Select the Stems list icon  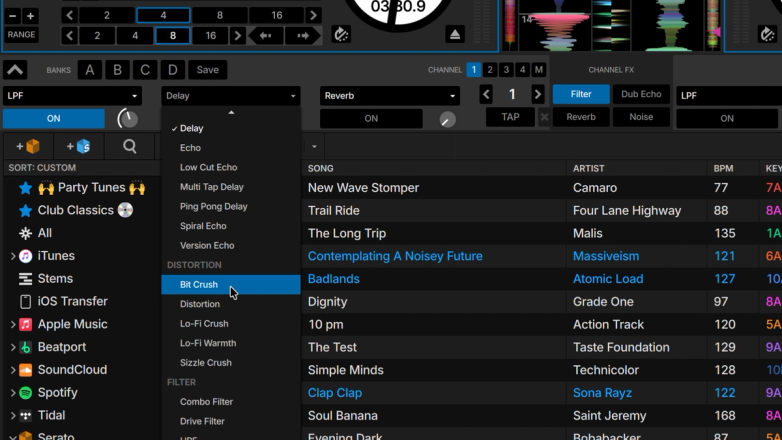25,279
